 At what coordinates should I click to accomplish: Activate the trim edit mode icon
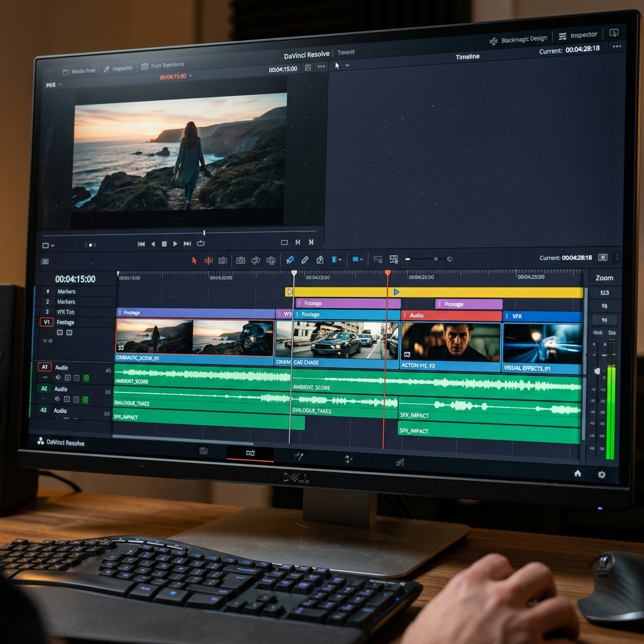209,260
